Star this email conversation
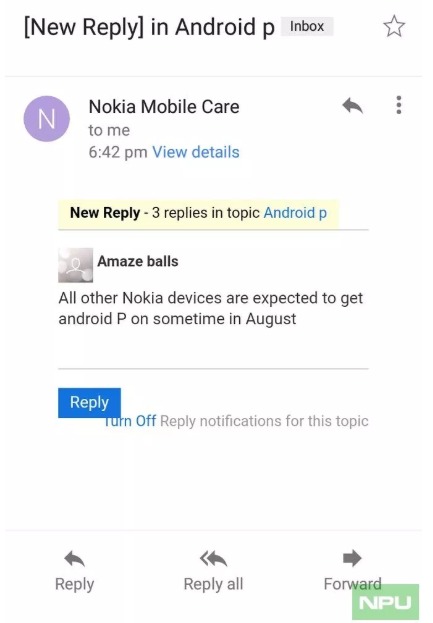The height and width of the screenshot is (623, 433). coord(394,26)
